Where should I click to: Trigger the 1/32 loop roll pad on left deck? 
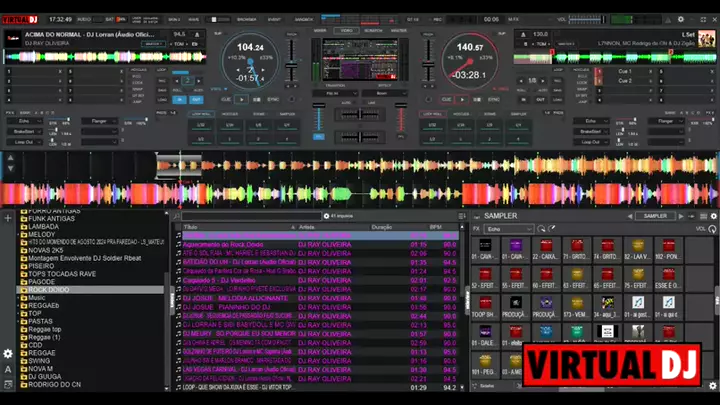tap(201, 125)
